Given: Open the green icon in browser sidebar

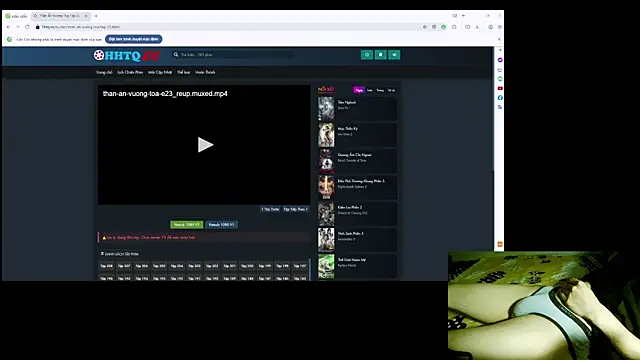Looking at the screenshot, I should [500, 79].
